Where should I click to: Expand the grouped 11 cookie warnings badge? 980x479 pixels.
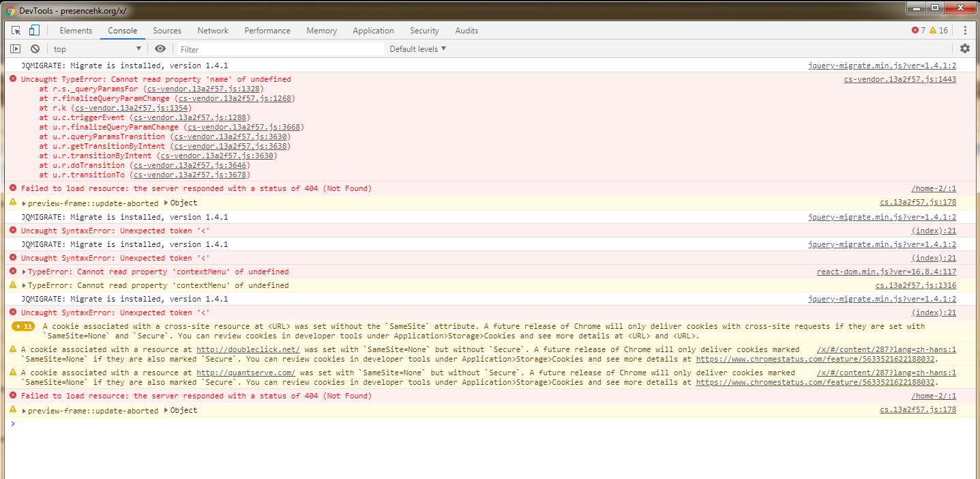[23, 327]
